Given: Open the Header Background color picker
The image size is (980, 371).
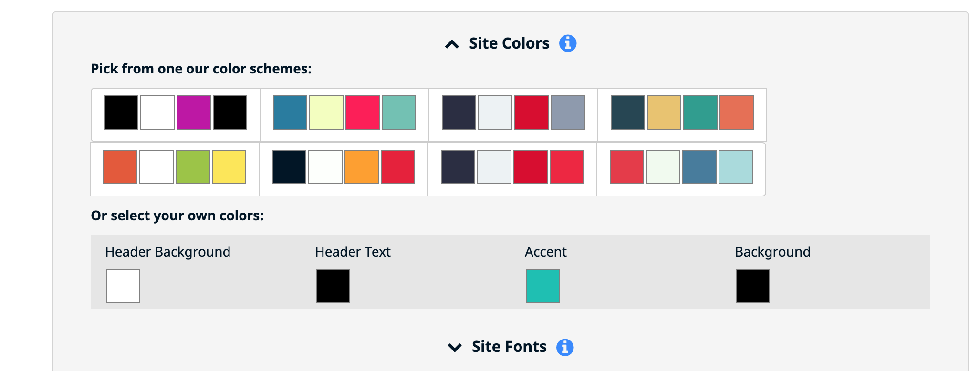Looking at the screenshot, I should click(123, 286).
